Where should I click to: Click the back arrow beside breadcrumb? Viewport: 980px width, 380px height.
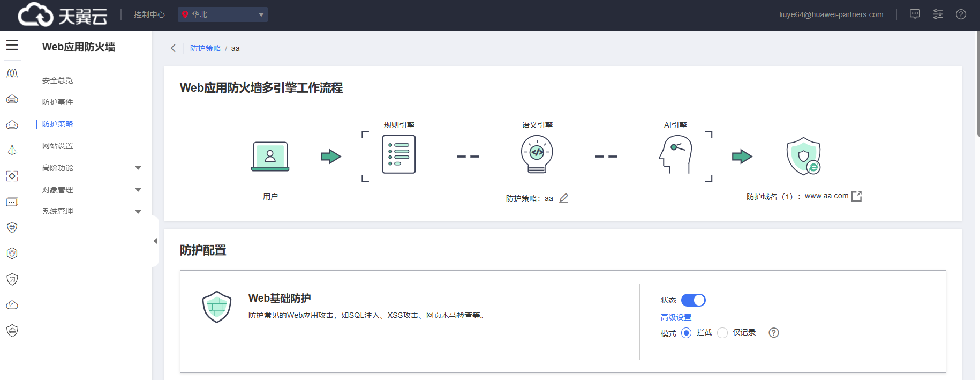pos(173,48)
